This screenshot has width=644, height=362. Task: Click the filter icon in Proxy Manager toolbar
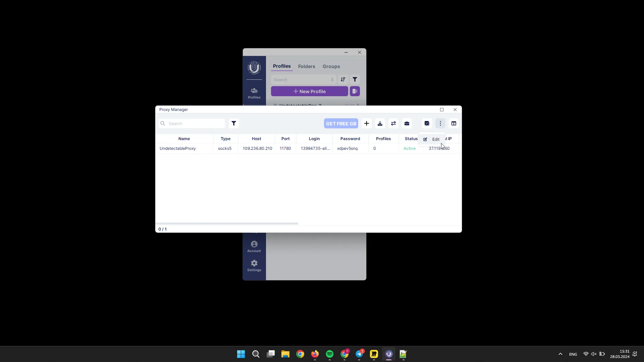pyautogui.click(x=233, y=123)
